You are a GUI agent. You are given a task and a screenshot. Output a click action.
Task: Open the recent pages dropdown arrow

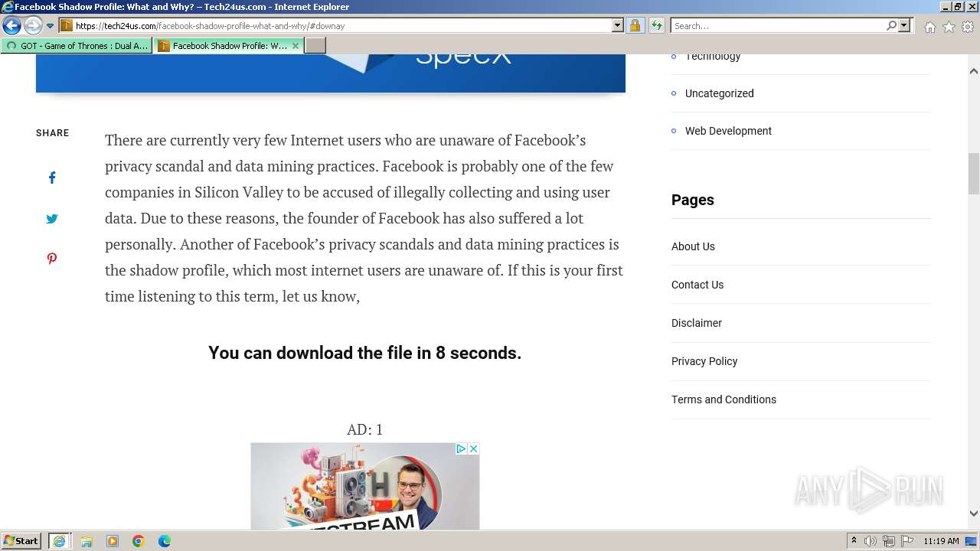pyautogui.click(x=50, y=26)
